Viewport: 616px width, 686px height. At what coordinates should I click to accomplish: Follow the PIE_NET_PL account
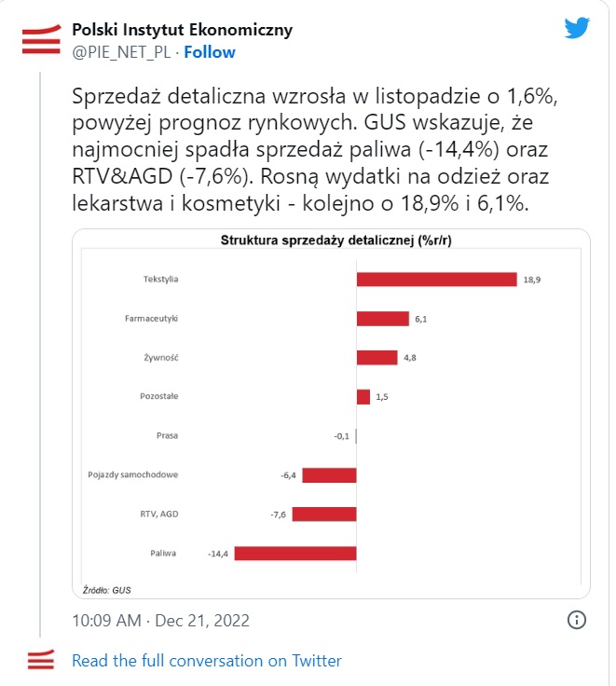(x=209, y=52)
